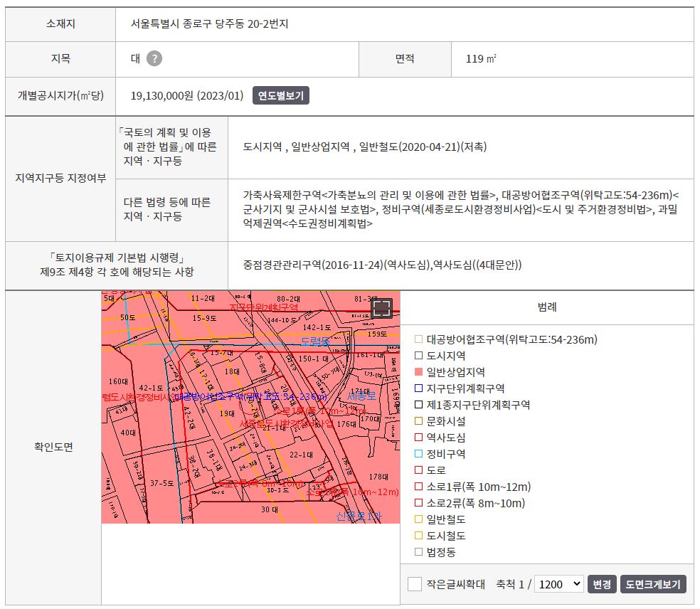Click the 확인도면 row label
Viewport: 700px width, 609px height.
(53, 447)
